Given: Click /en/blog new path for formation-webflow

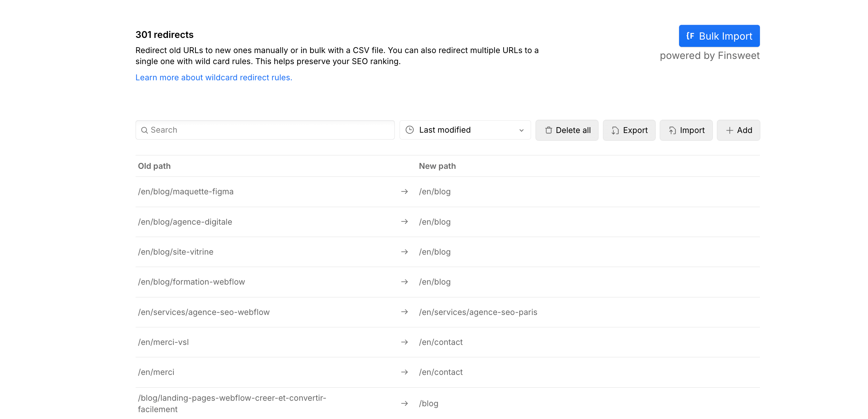Looking at the screenshot, I should point(435,282).
